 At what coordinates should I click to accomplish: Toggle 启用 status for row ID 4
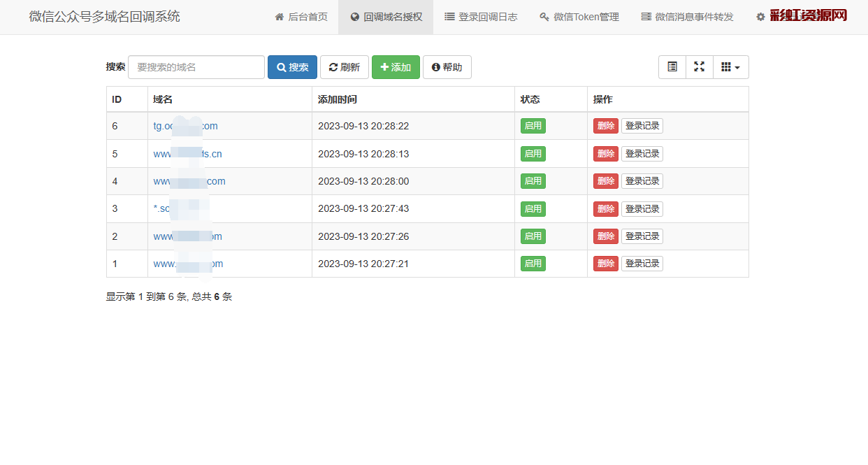click(x=533, y=181)
